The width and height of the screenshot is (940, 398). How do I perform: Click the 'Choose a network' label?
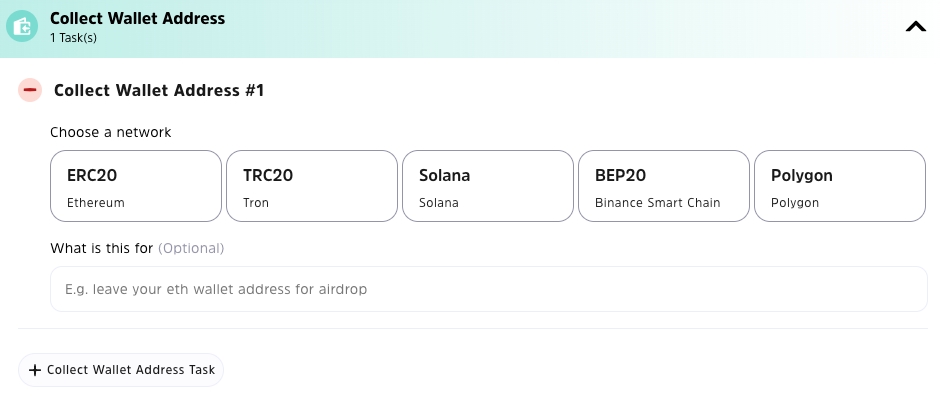click(110, 132)
